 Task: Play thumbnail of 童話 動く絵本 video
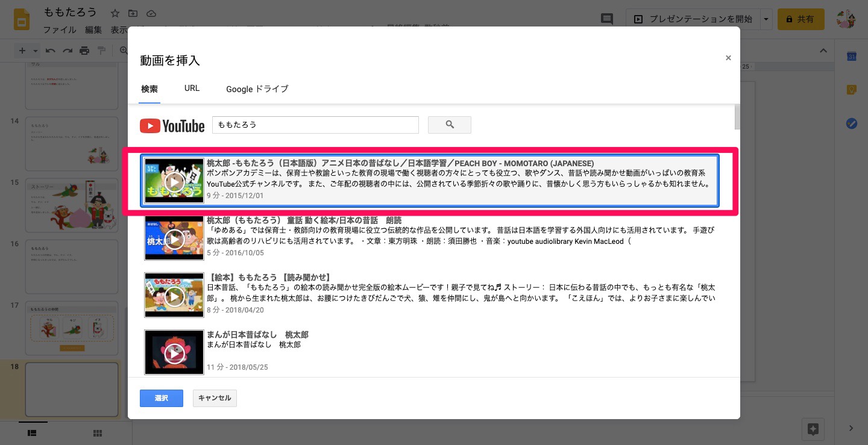[174, 238]
